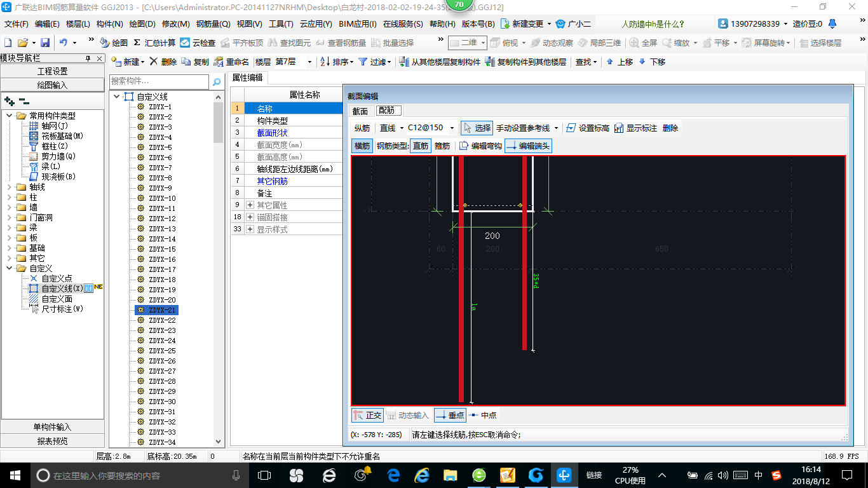
Task: Toggle 动态输入 dynamic input
Action: pyautogui.click(x=407, y=415)
